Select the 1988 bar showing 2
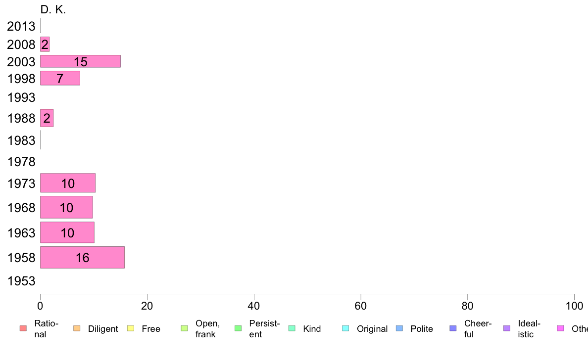The image size is (588, 364). point(47,118)
